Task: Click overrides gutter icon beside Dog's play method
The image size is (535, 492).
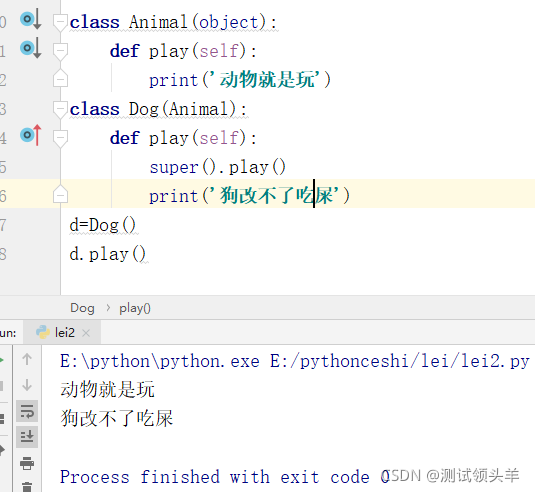Action: pyautogui.click(x=31, y=135)
